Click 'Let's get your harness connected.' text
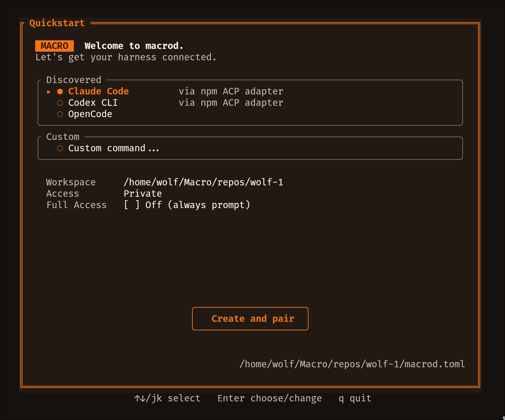 tap(126, 57)
